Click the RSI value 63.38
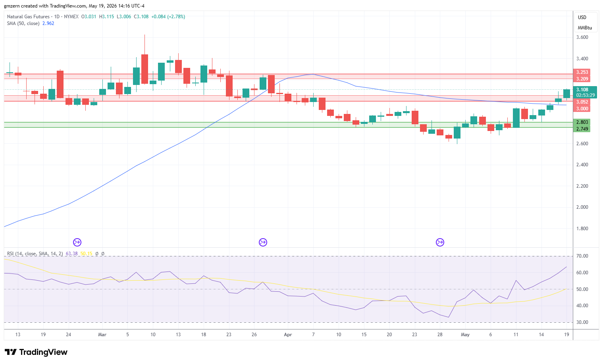603x364 pixels. 71,254
